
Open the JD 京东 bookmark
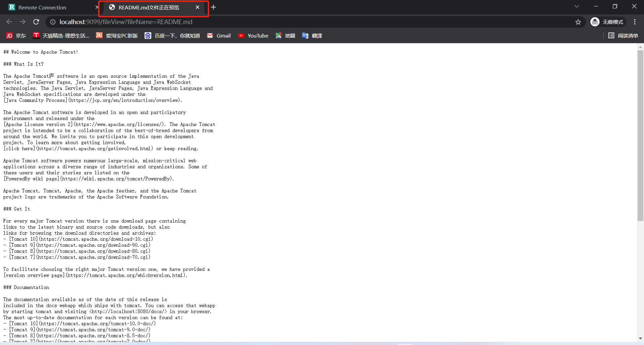(16, 36)
